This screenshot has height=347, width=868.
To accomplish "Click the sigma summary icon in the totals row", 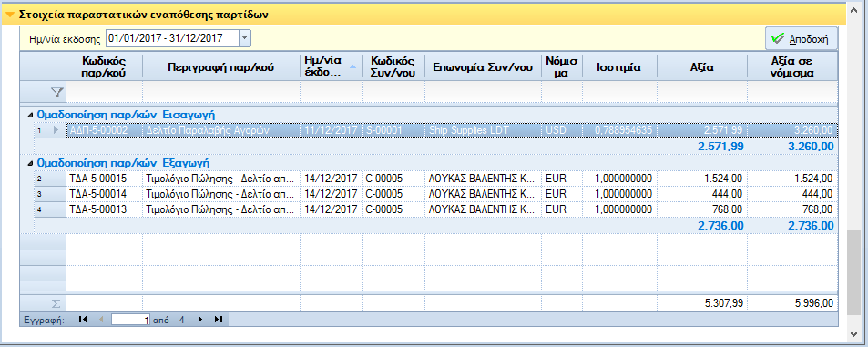I will coord(56,303).
